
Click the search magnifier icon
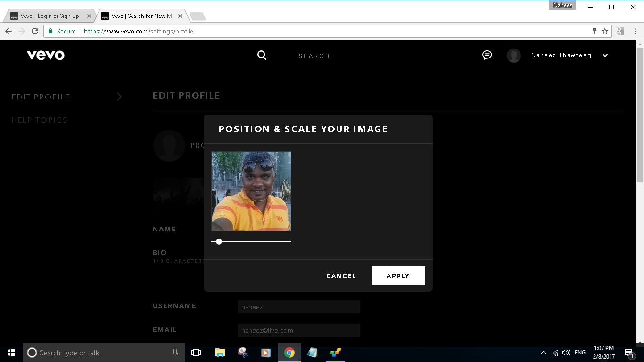point(262,55)
